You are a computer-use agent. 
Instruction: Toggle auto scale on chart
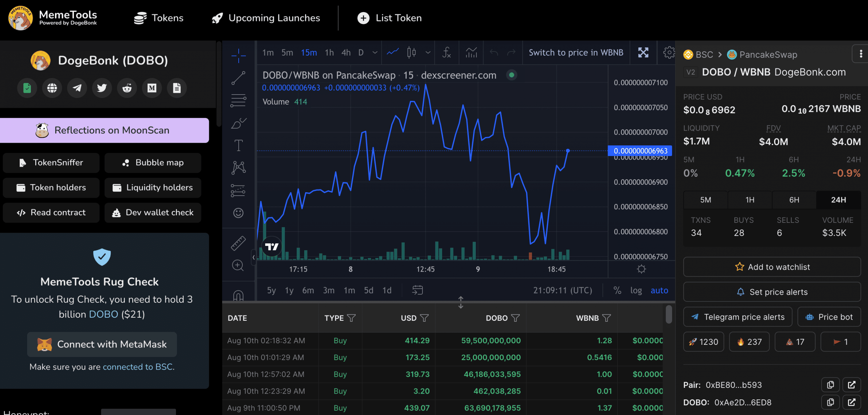tap(659, 291)
